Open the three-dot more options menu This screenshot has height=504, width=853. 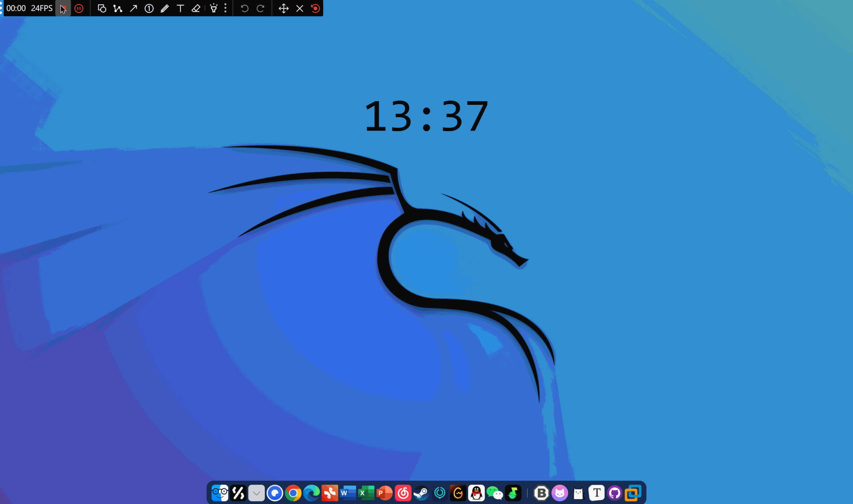click(x=225, y=9)
